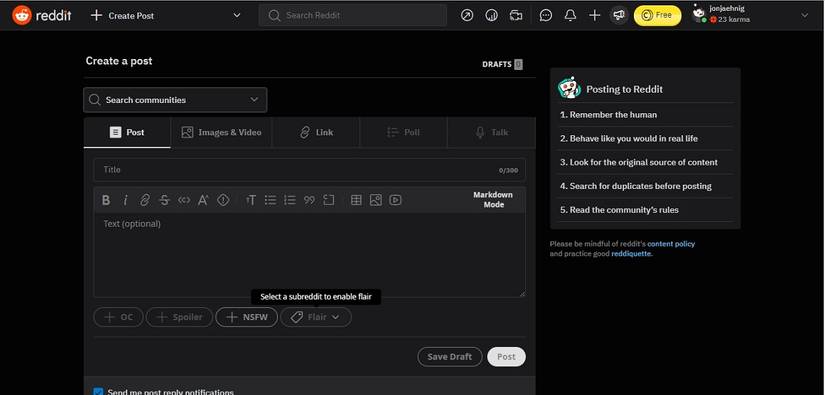The width and height of the screenshot is (825, 395).
Task: Focus the Search Reddit field
Action: [x=353, y=15]
